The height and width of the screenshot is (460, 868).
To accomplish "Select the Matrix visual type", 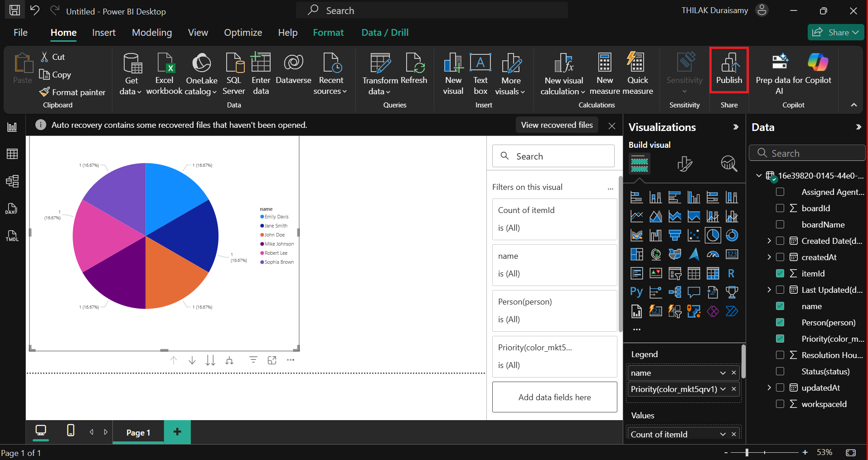I will (713, 273).
